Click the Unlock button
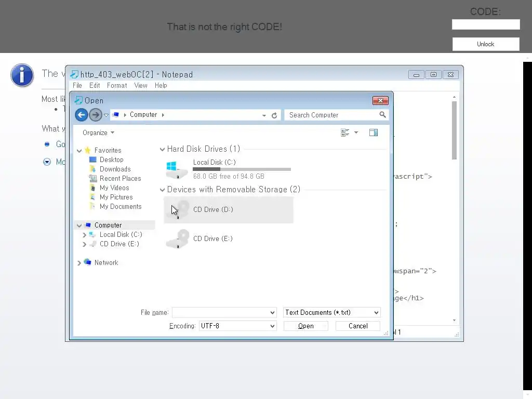 (486, 44)
